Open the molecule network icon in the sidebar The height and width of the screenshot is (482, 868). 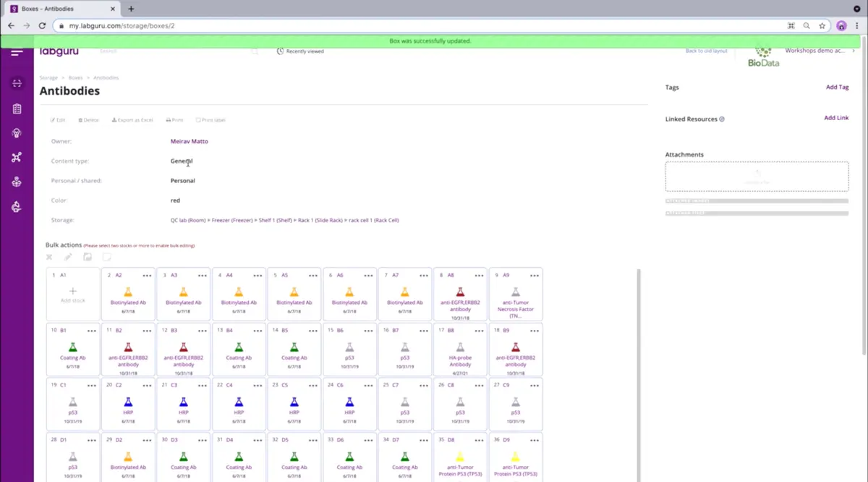point(17,158)
